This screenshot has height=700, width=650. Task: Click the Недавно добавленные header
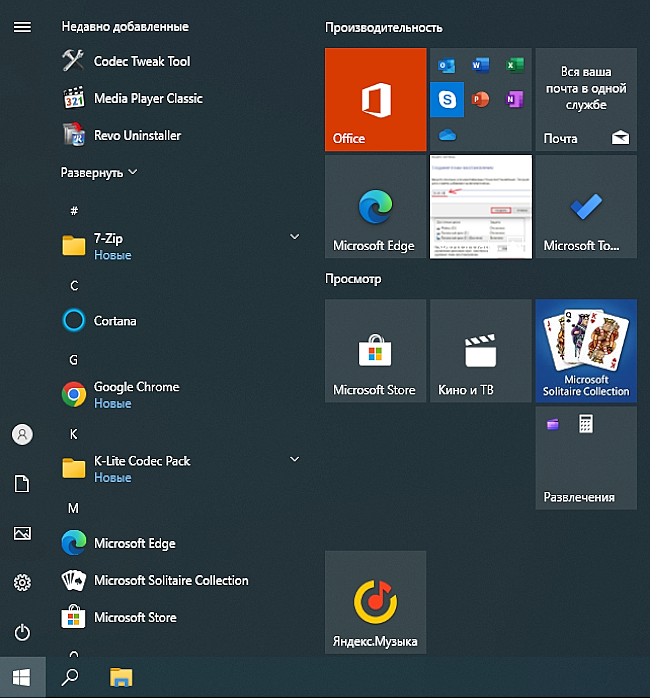tap(125, 27)
